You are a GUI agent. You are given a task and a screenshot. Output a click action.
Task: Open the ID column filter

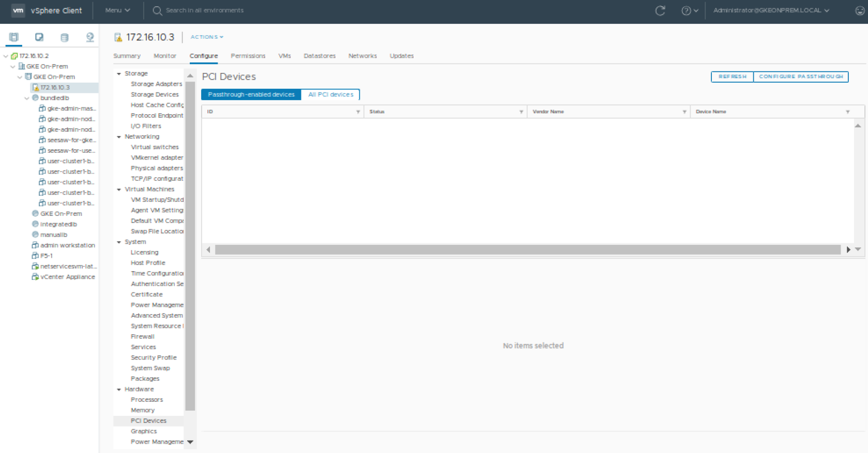click(x=358, y=112)
